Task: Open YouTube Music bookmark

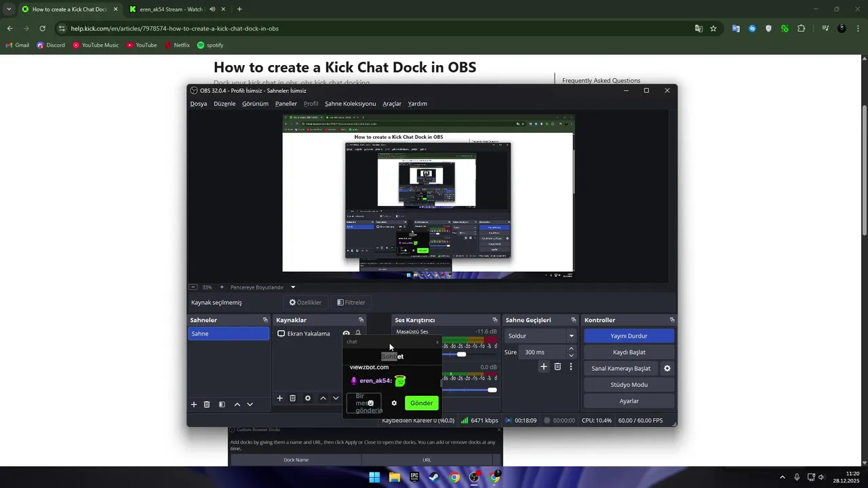Action: click(96, 45)
